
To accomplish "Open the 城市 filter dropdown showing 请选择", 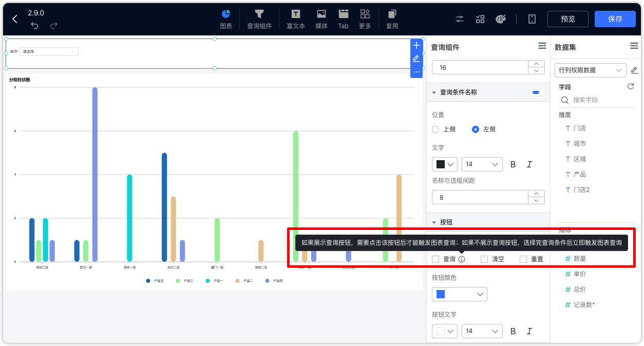I will click(x=49, y=51).
